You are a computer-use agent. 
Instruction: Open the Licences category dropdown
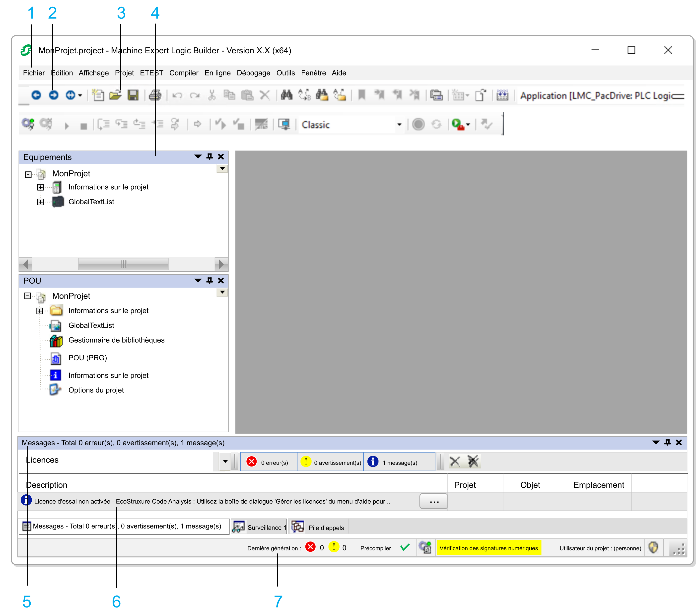pyautogui.click(x=225, y=462)
